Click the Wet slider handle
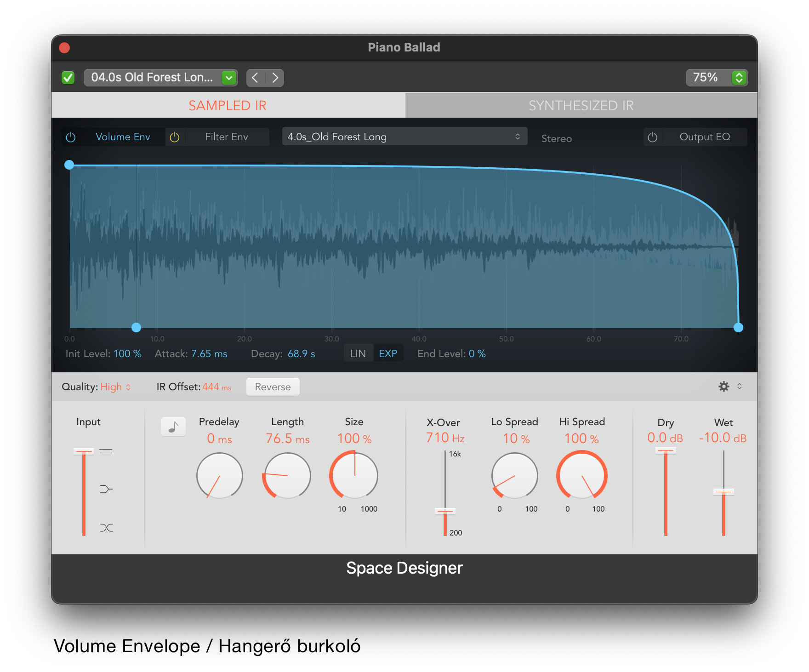Viewport: 809px width, 672px height. pos(724,492)
